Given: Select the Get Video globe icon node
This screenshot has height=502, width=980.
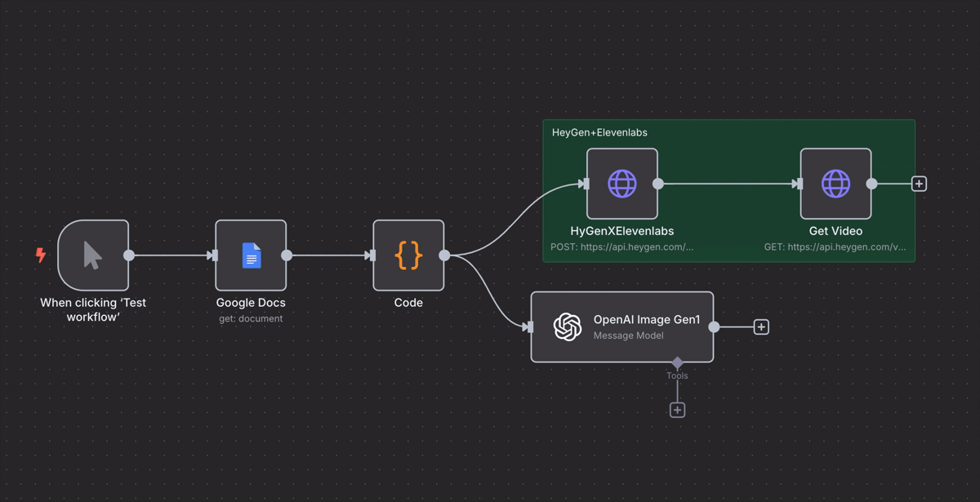Looking at the screenshot, I should pyautogui.click(x=835, y=184).
